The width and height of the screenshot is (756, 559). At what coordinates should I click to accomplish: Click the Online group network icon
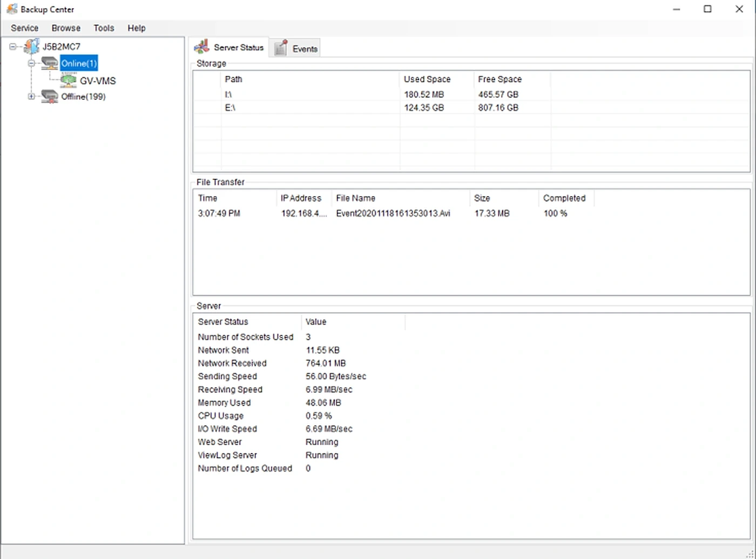click(x=50, y=63)
